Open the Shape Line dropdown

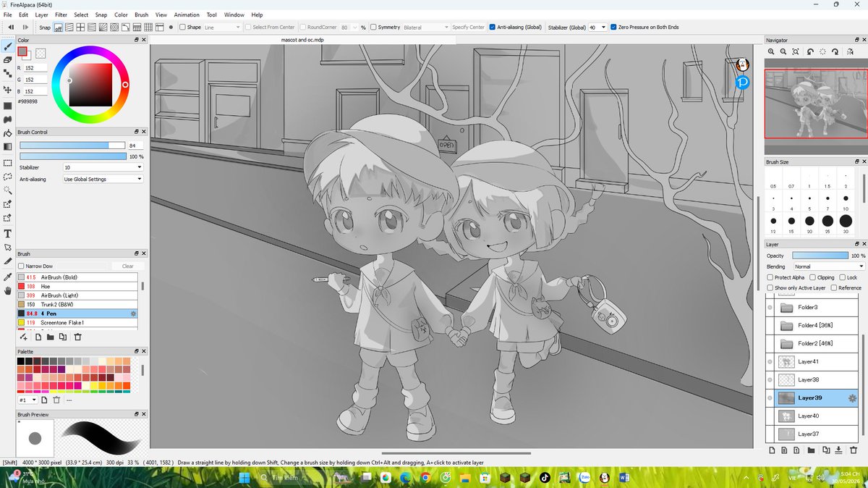(x=222, y=28)
